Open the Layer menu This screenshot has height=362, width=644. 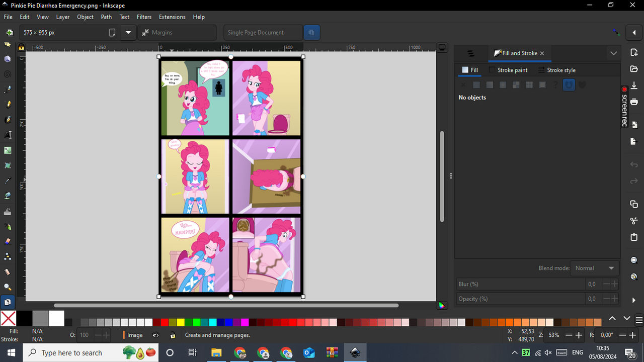click(x=63, y=17)
